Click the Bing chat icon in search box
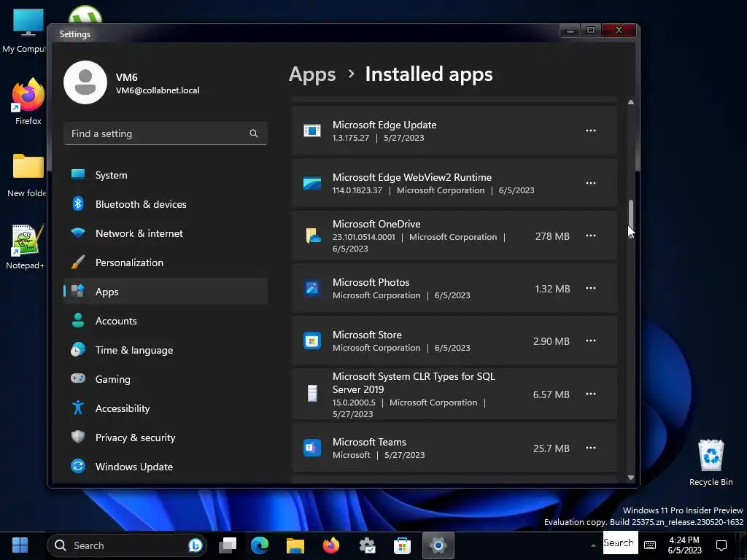747x560 pixels. click(x=195, y=545)
